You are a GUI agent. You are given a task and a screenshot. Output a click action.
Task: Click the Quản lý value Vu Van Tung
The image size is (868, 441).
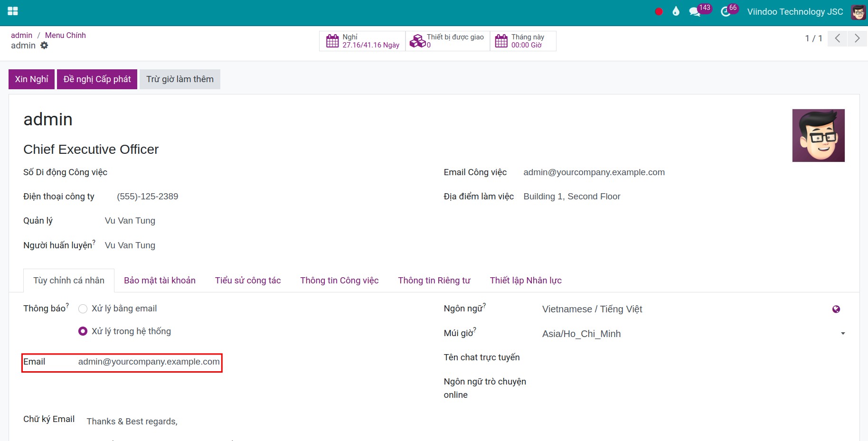130,221
